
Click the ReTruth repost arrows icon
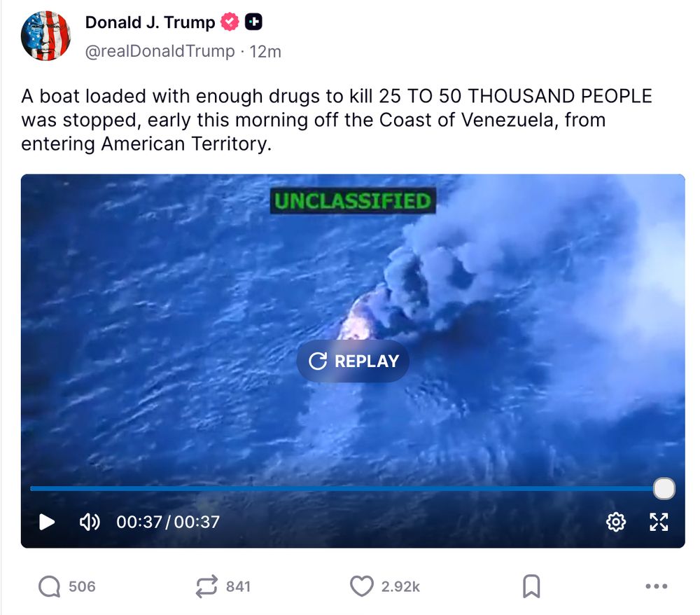(206, 586)
